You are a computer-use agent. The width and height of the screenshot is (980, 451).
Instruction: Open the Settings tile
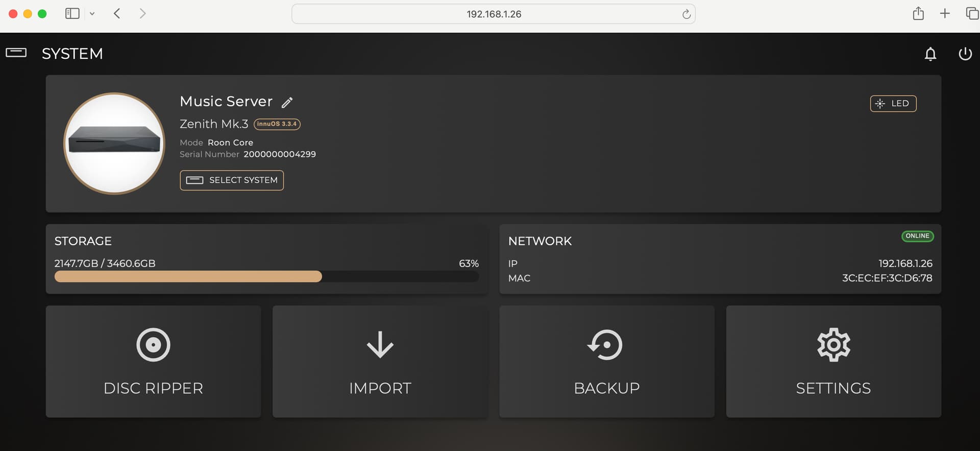(834, 362)
